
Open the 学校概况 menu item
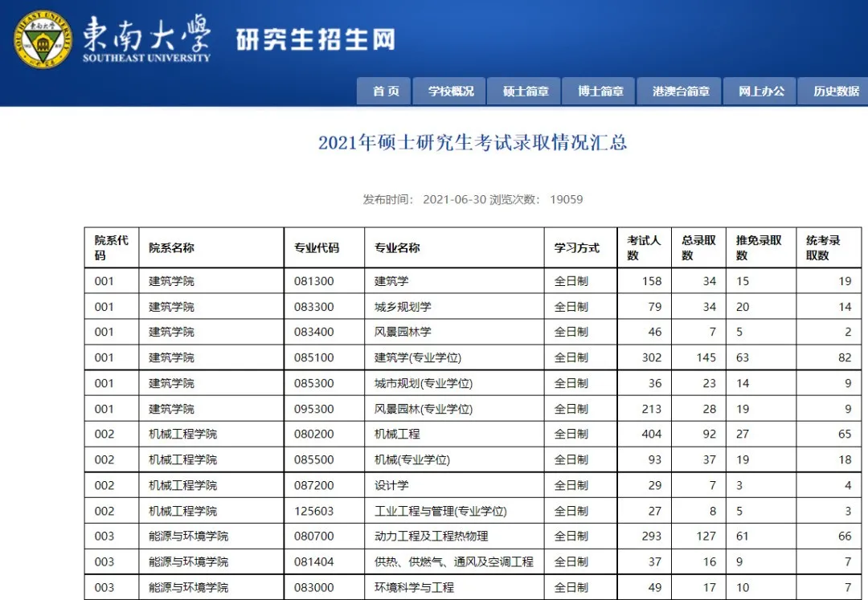click(448, 91)
